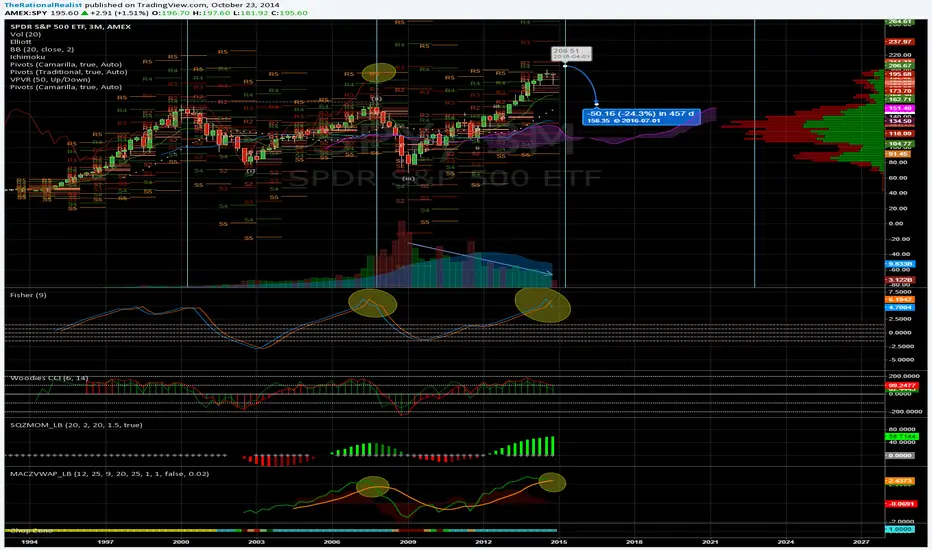Click the 6.1942 orange Fisher value tag
The height and width of the screenshot is (550, 932).
point(900,300)
